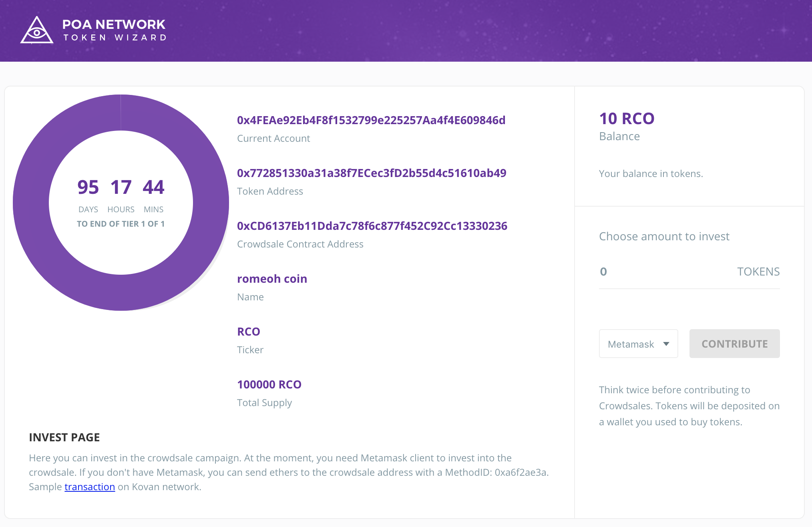The height and width of the screenshot is (527, 812).
Task: Click the TOKENS unit label
Action: pyautogui.click(x=758, y=272)
